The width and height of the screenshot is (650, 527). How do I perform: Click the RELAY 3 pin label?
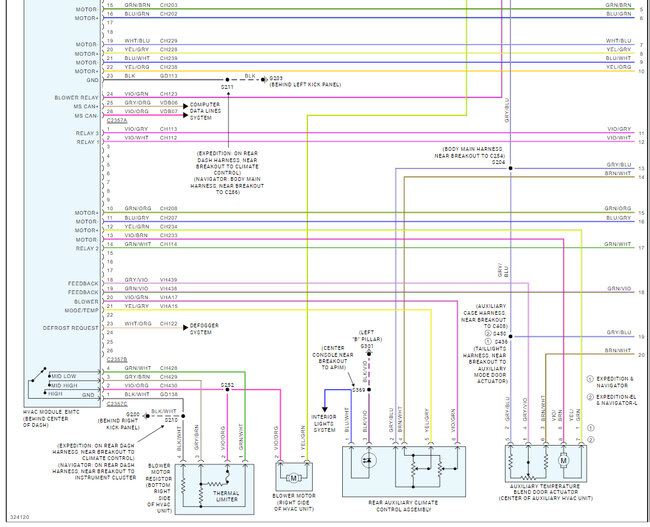(x=87, y=133)
